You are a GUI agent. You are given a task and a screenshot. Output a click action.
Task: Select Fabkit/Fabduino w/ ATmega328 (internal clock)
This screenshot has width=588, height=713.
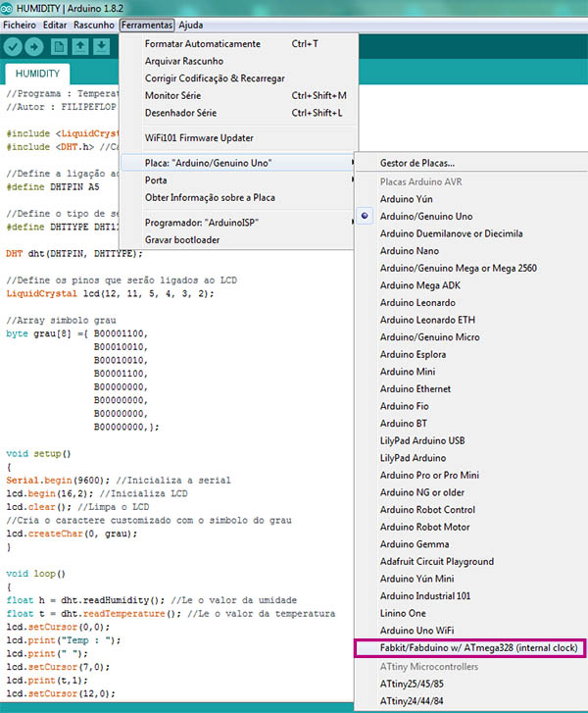click(470, 648)
